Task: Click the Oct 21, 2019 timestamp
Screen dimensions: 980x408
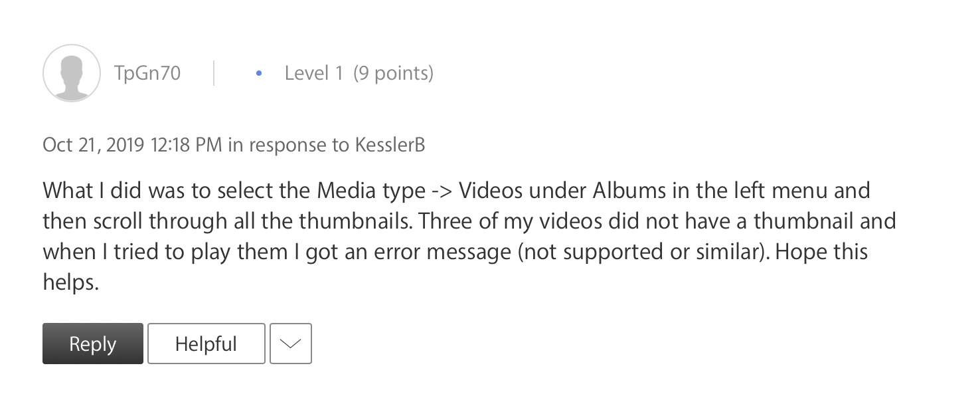Action: pos(94,145)
